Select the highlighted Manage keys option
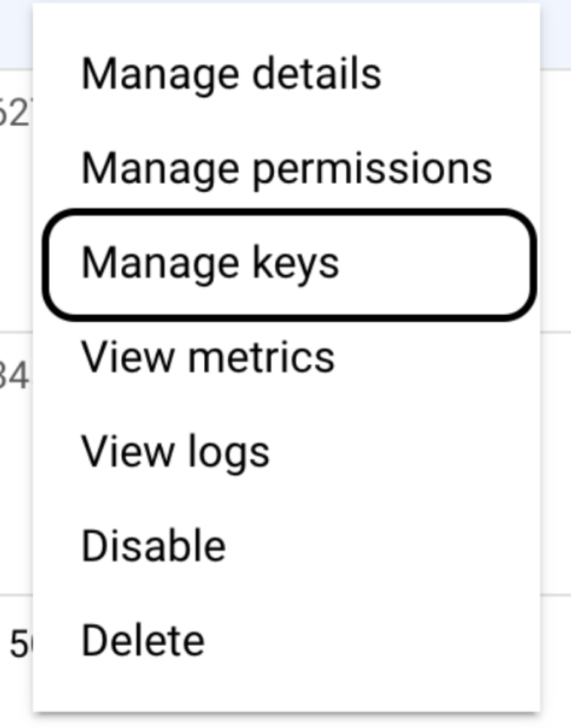This screenshot has height=728, width=571. (x=210, y=263)
